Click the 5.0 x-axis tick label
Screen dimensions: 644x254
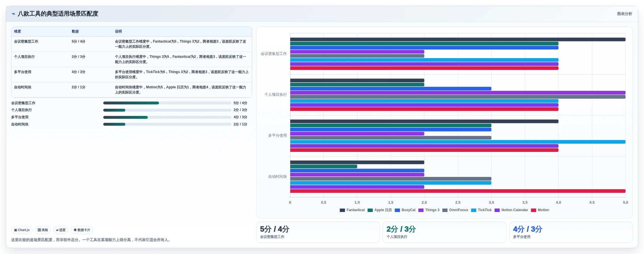tap(626, 203)
